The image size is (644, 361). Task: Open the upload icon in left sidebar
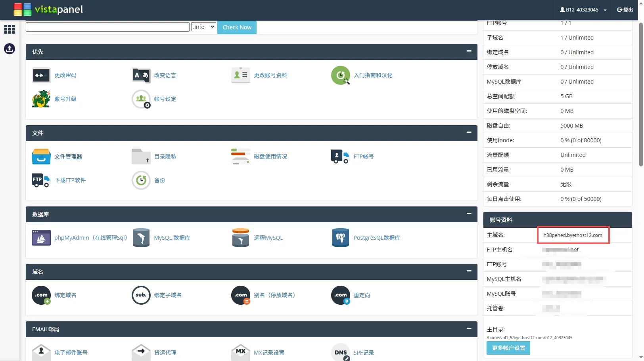pyautogui.click(x=10, y=49)
